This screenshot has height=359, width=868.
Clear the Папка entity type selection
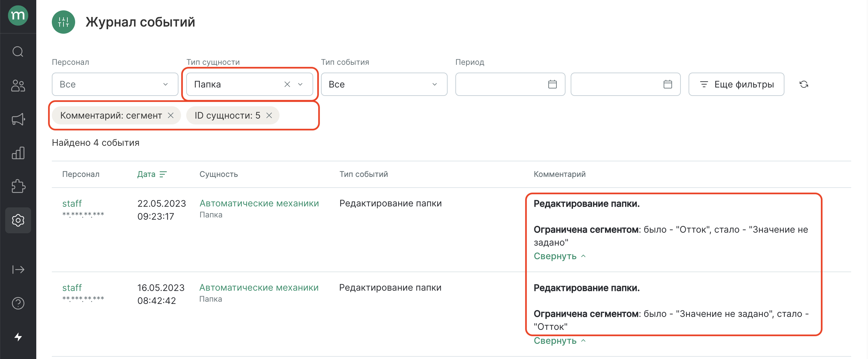287,84
